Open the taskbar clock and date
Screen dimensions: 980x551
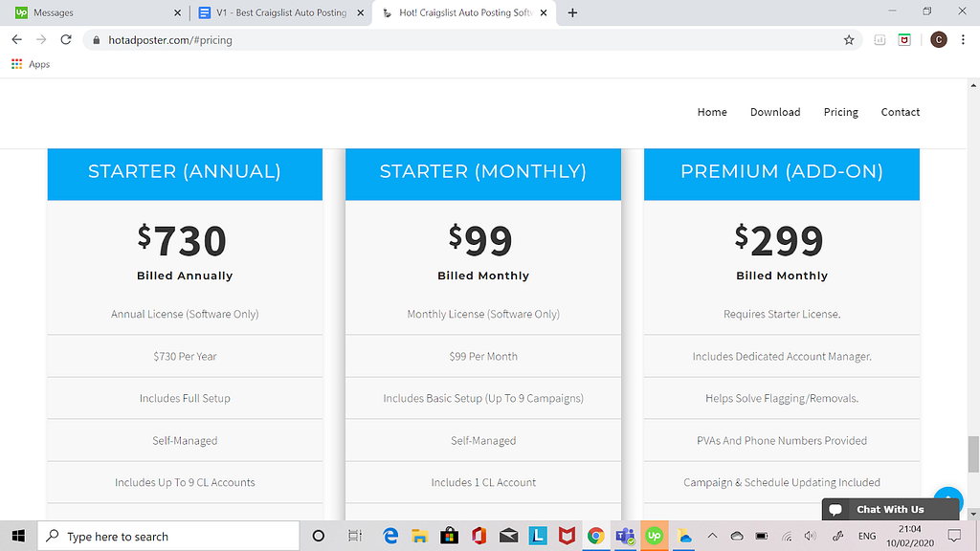[x=909, y=536]
